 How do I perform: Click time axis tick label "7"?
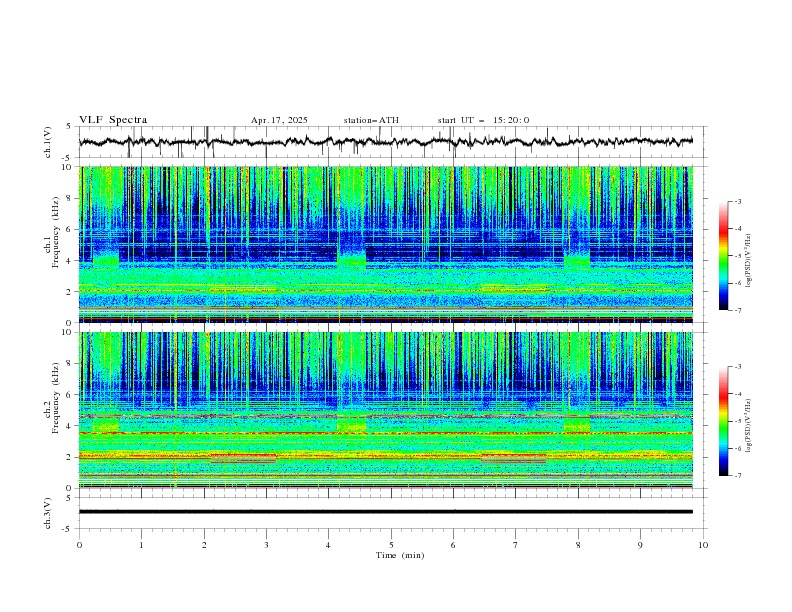(x=516, y=545)
